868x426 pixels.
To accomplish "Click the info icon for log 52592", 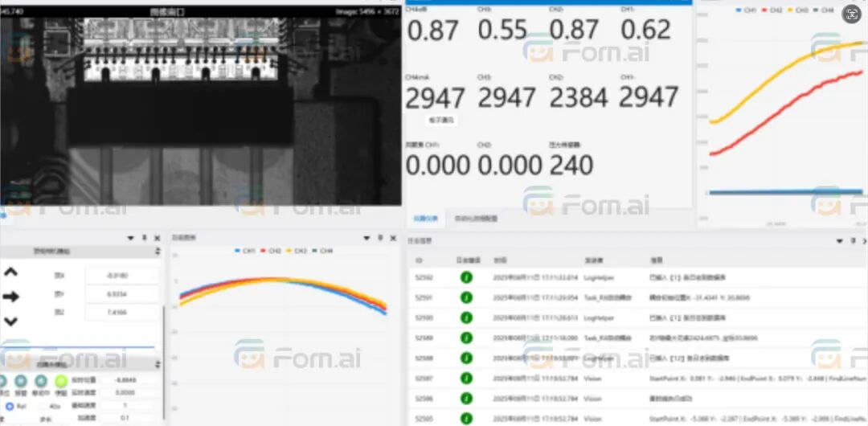I will (466, 277).
